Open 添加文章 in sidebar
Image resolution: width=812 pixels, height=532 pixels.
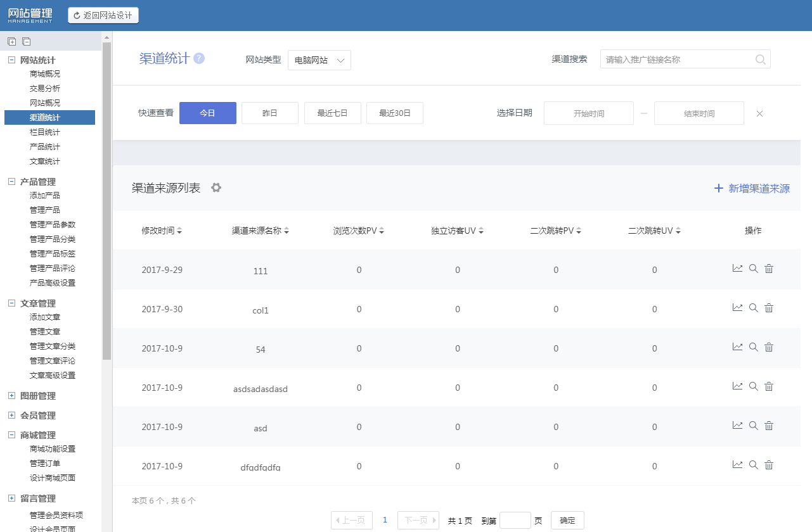coord(45,317)
